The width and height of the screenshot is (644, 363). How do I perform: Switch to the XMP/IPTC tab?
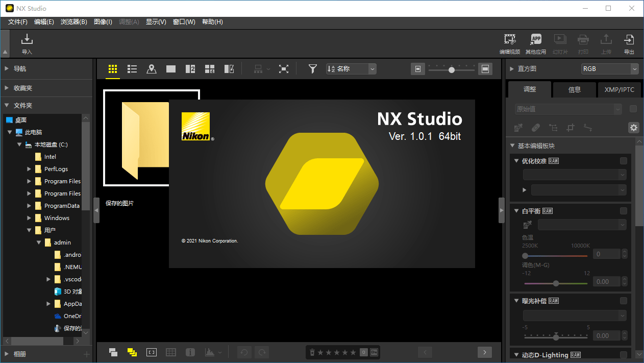point(619,89)
